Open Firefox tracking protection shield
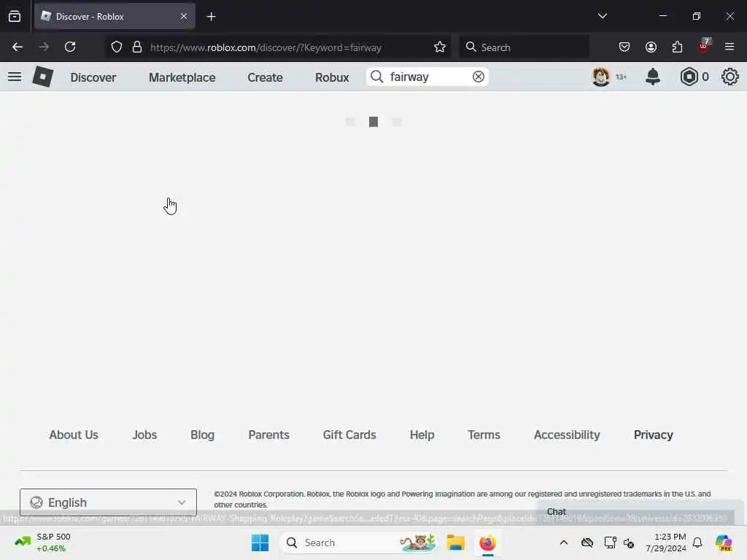The image size is (747, 560). tap(117, 47)
